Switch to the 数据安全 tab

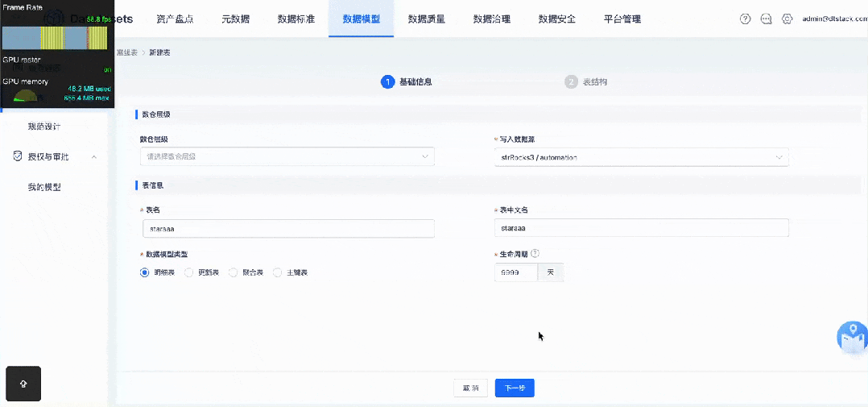coord(557,19)
